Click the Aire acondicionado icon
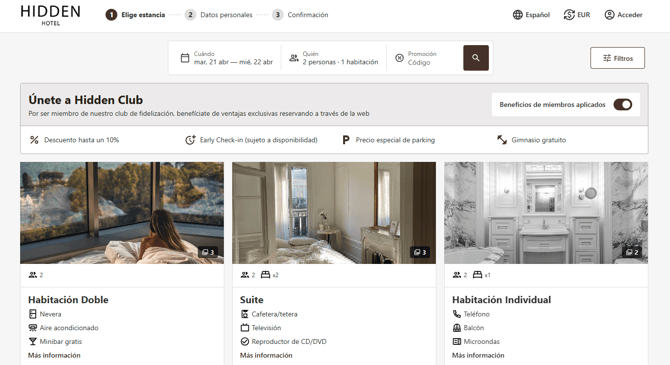The image size is (670, 365). click(32, 328)
